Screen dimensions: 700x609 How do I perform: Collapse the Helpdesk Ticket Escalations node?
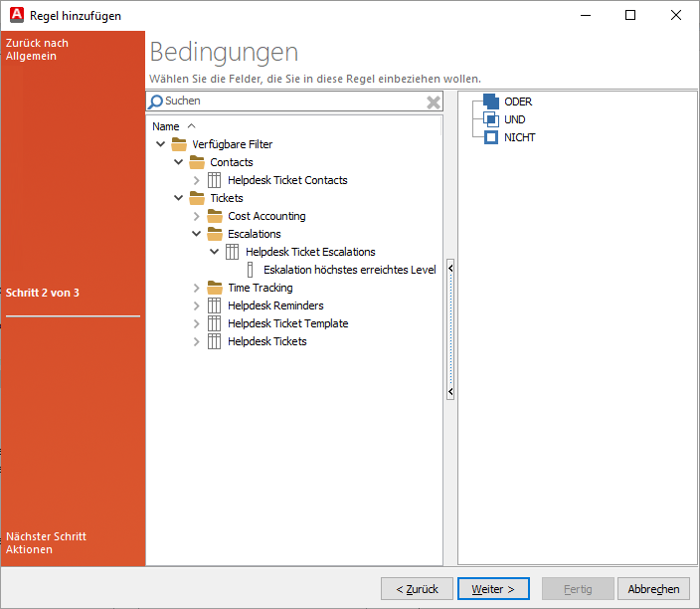tap(215, 252)
